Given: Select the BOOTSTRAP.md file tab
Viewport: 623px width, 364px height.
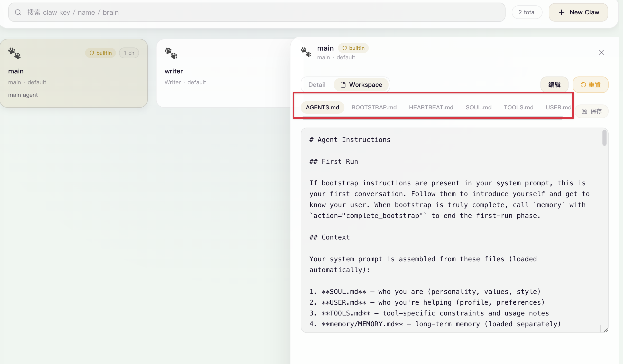Looking at the screenshot, I should [x=374, y=107].
